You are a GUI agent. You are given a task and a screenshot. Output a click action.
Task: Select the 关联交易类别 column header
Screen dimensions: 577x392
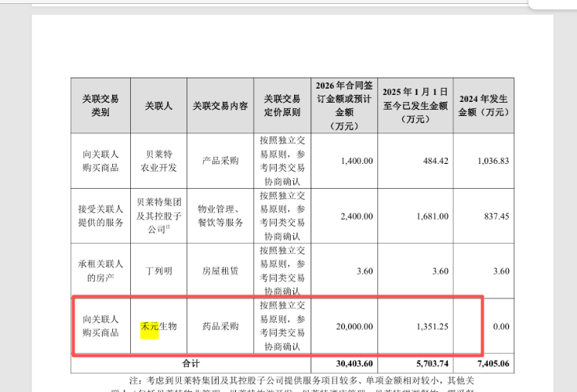(x=100, y=106)
